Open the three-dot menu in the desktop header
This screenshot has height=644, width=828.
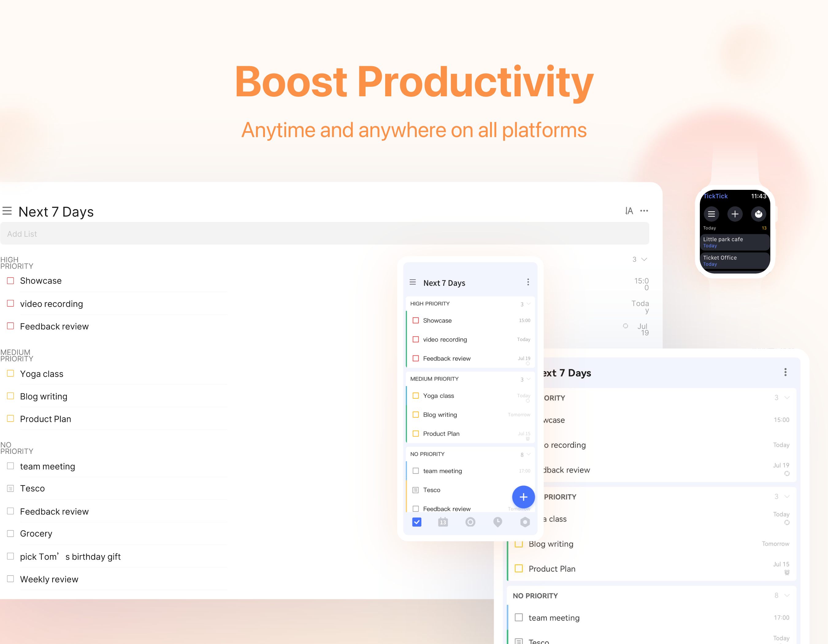pyautogui.click(x=644, y=211)
